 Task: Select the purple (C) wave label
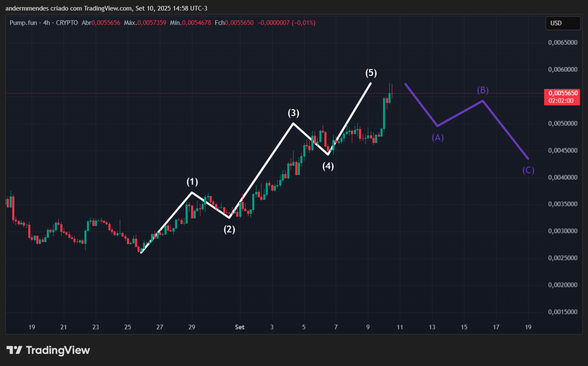coord(528,170)
